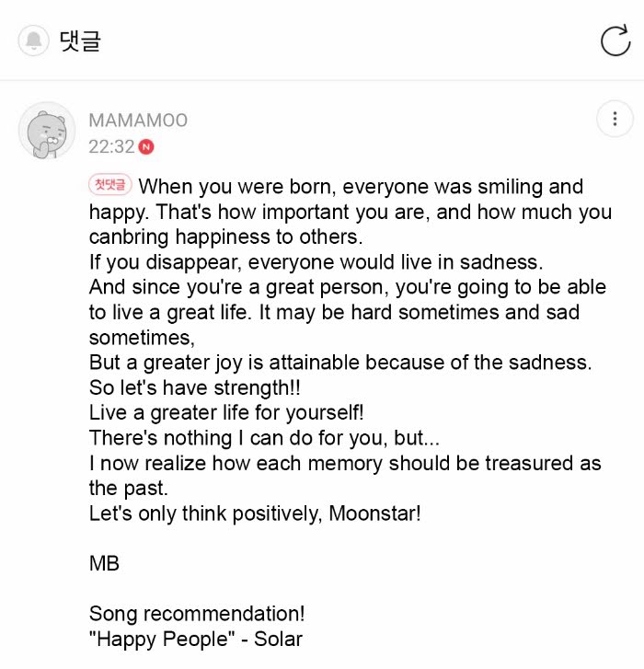644x669 pixels.
Task: Click the "I now realize" sentence
Action: coord(345,462)
